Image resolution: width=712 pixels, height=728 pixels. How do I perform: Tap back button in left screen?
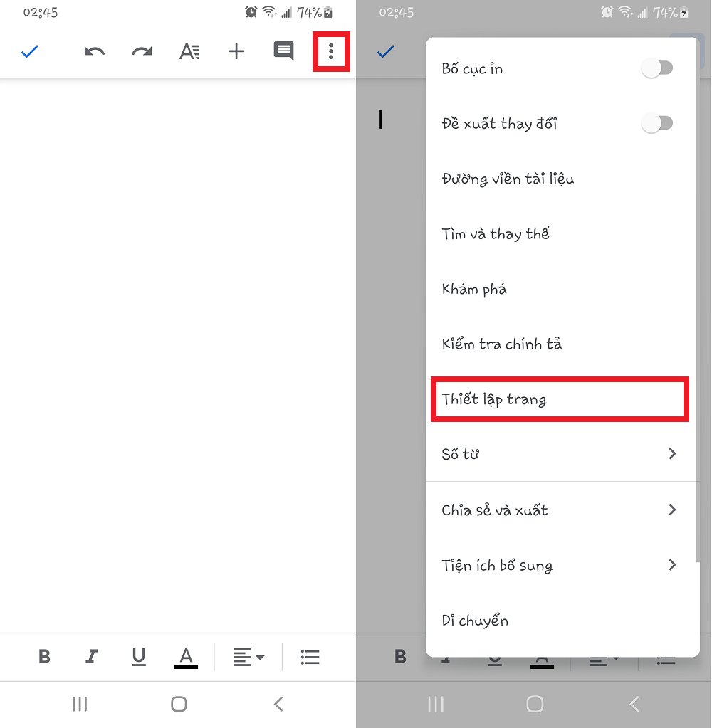click(278, 704)
